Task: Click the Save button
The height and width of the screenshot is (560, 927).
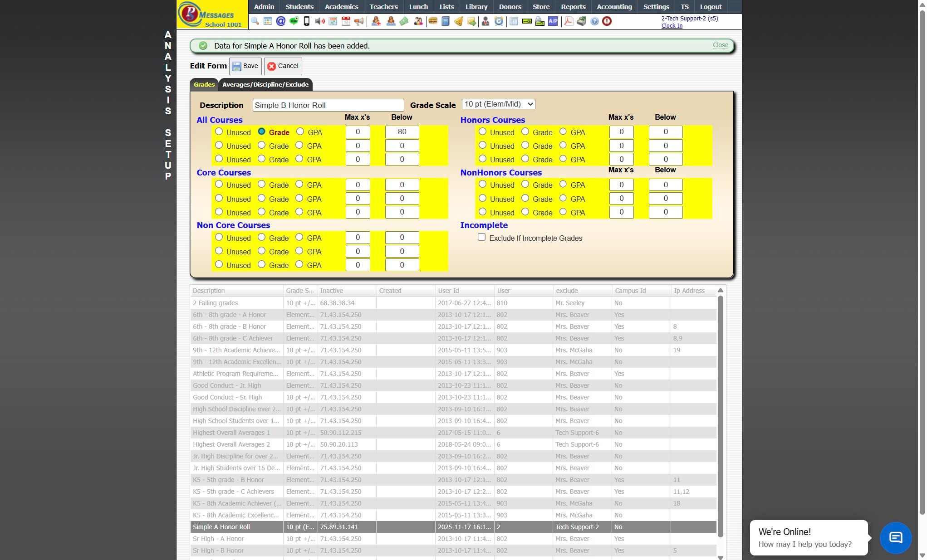Action: pyautogui.click(x=245, y=66)
